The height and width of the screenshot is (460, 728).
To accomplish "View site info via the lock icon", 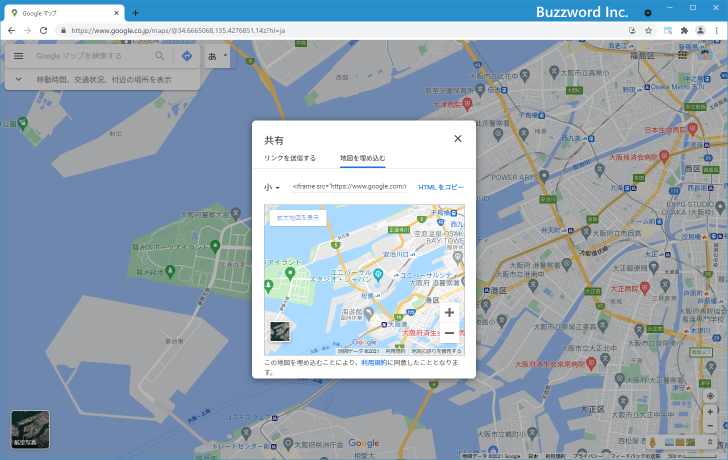I will click(x=63, y=31).
